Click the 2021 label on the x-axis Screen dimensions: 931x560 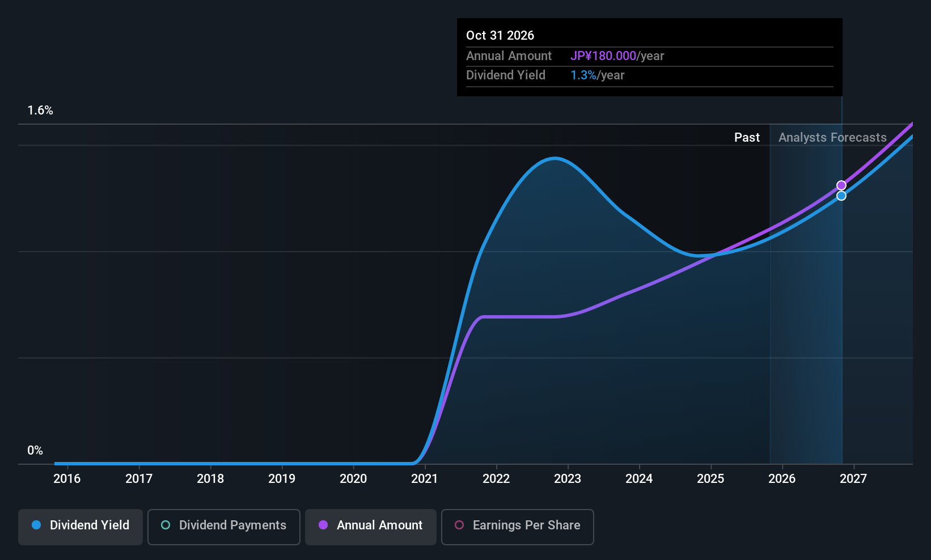click(425, 479)
